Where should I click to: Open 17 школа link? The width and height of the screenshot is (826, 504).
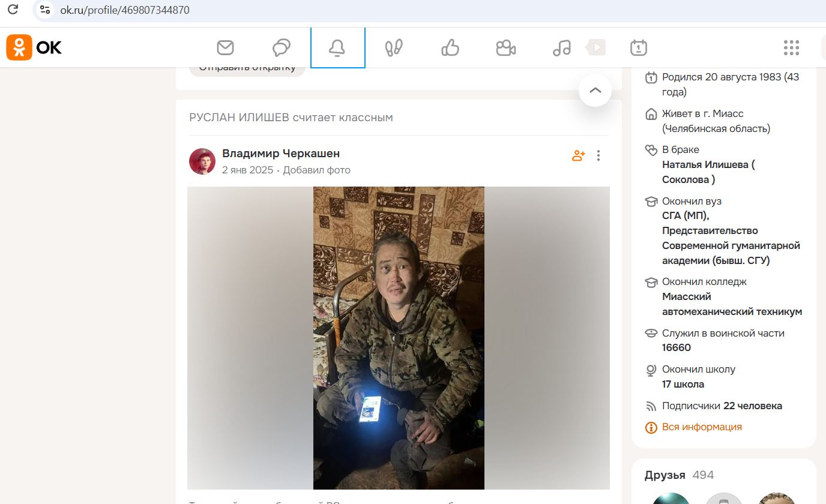683,384
